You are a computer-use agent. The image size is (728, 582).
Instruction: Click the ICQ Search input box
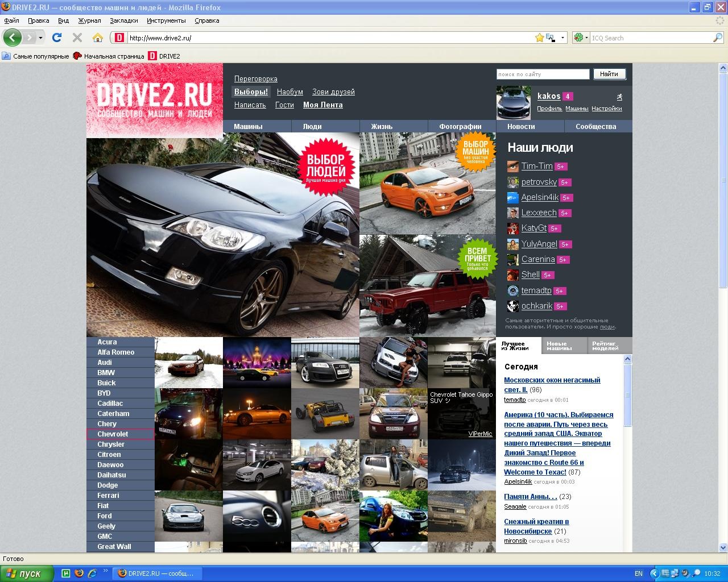[x=651, y=38]
